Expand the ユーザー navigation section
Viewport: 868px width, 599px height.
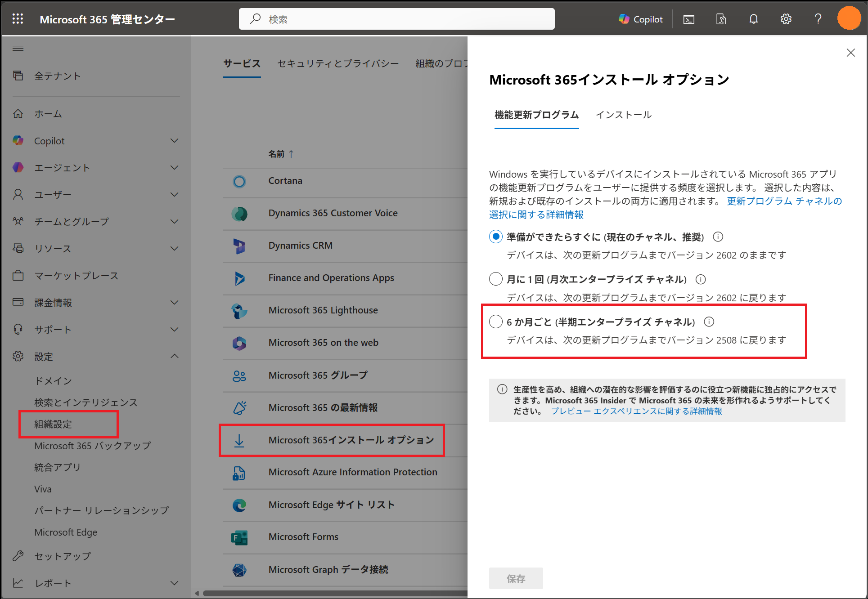click(174, 194)
